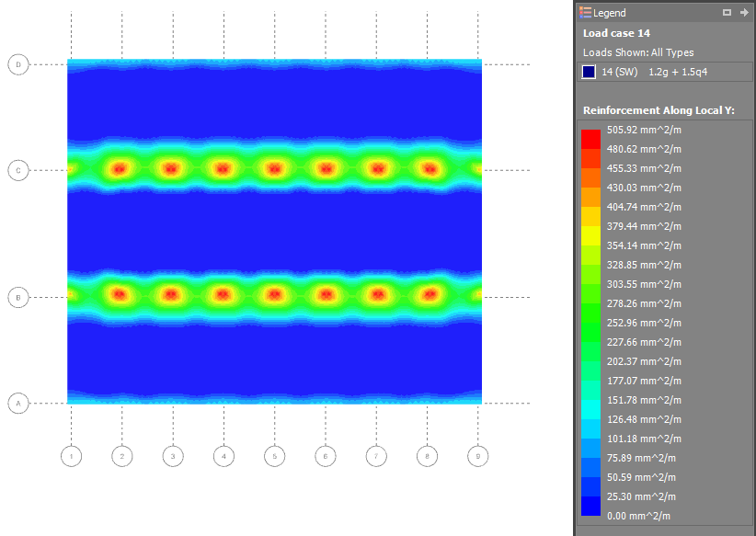Click the legend value 25.30 mm^2/m
The height and width of the screenshot is (536, 756).
[641, 496]
